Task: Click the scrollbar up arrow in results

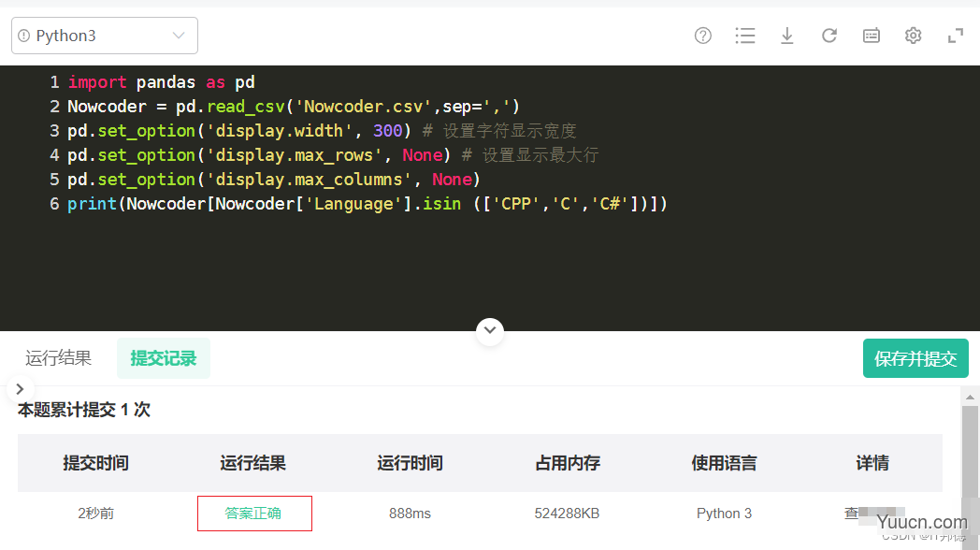Action: (x=970, y=397)
